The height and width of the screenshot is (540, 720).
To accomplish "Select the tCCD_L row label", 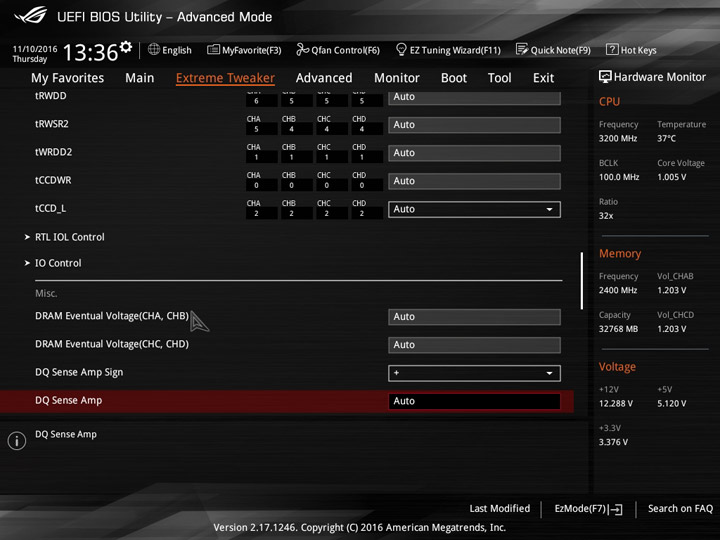I will tap(51, 208).
